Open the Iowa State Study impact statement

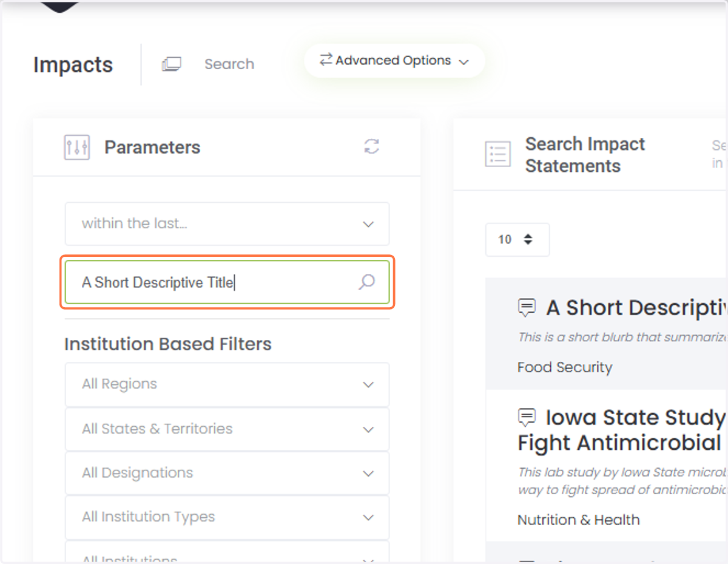(x=622, y=430)
